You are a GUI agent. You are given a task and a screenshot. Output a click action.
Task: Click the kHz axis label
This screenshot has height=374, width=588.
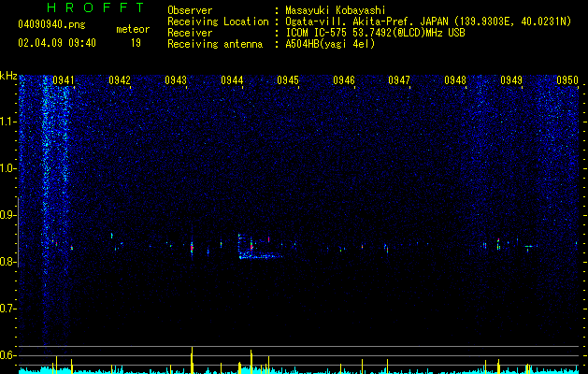[8, 76]
